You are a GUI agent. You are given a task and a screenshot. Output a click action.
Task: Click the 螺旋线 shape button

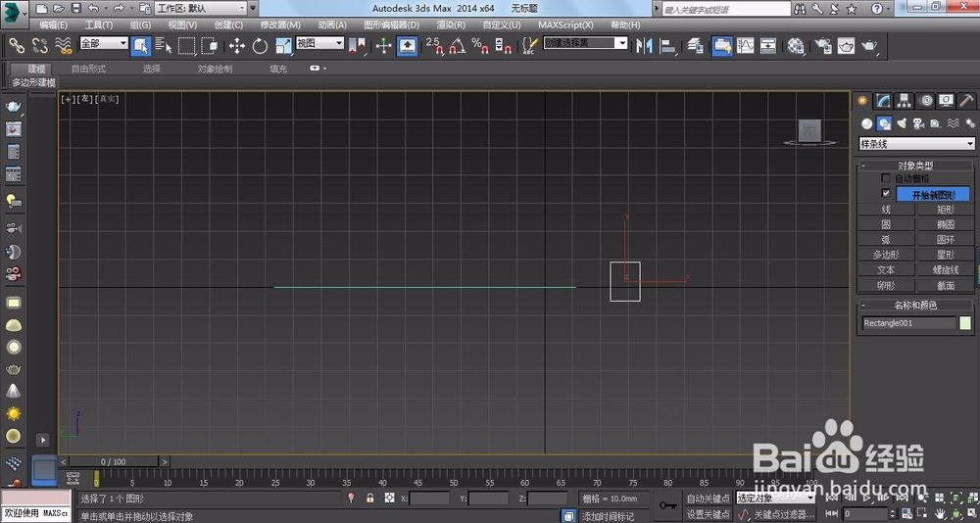(947, 270)
